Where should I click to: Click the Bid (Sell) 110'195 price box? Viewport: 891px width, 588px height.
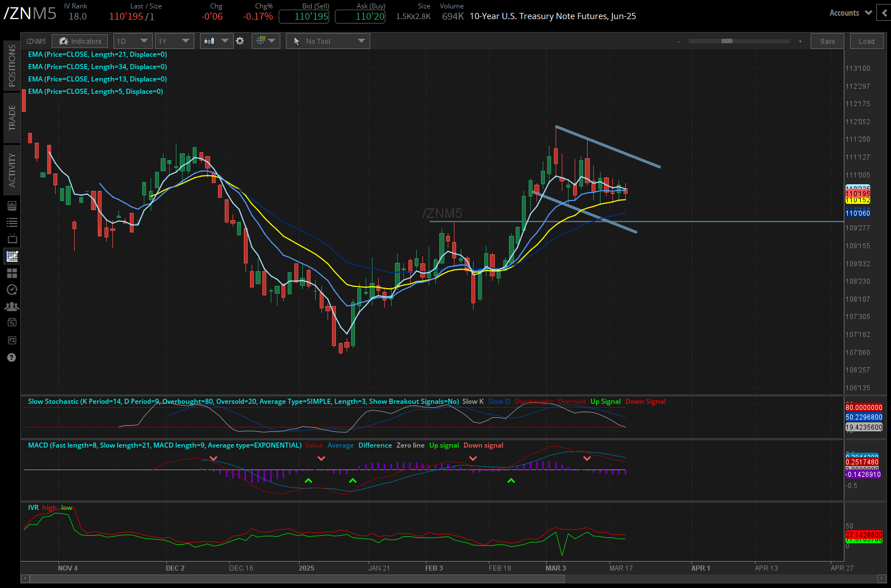(x=304, y=16)
